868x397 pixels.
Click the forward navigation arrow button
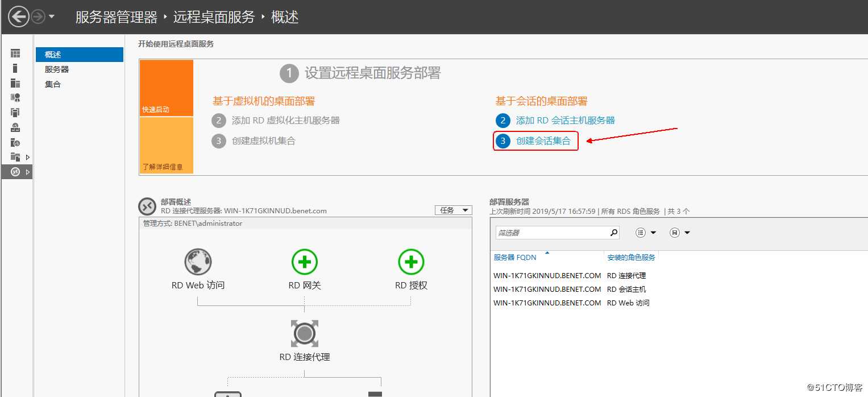point(38,17)
